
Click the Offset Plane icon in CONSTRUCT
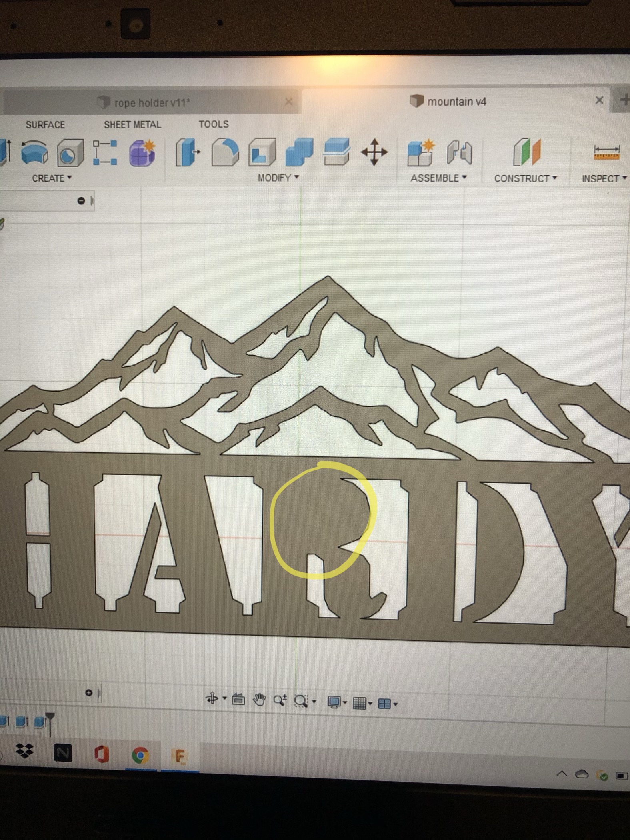(527, 152)
